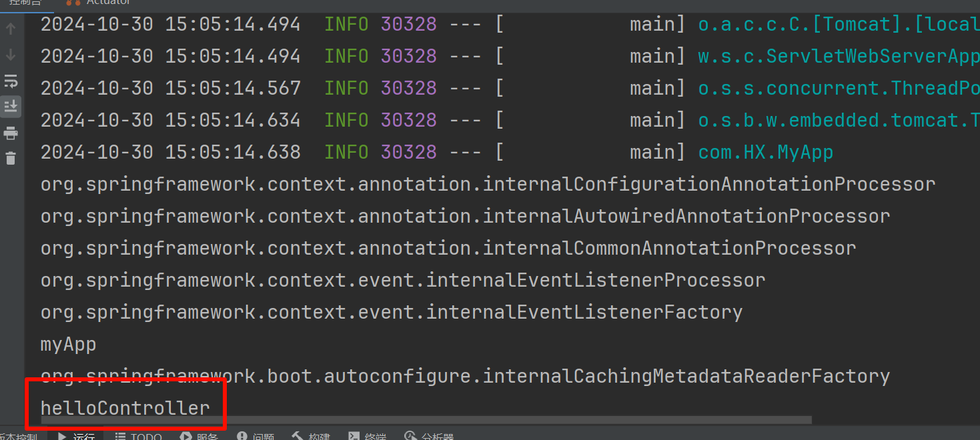This screenshot has width=980, height=440.
Task: Click the scroll down arrow icon
Action: coord(11,55)
